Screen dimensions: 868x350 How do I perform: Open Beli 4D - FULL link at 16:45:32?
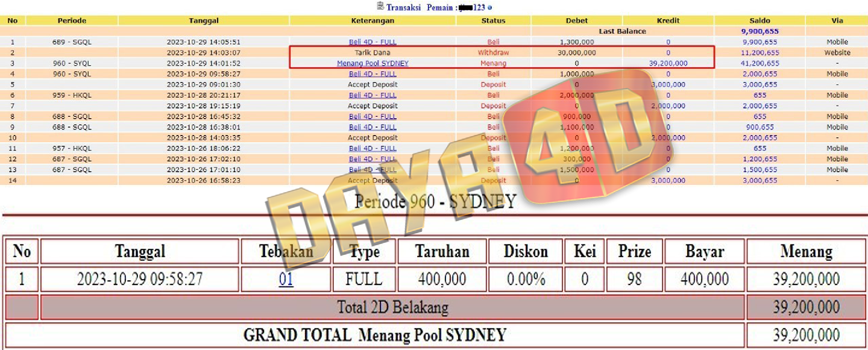click(x=373, y=116)
